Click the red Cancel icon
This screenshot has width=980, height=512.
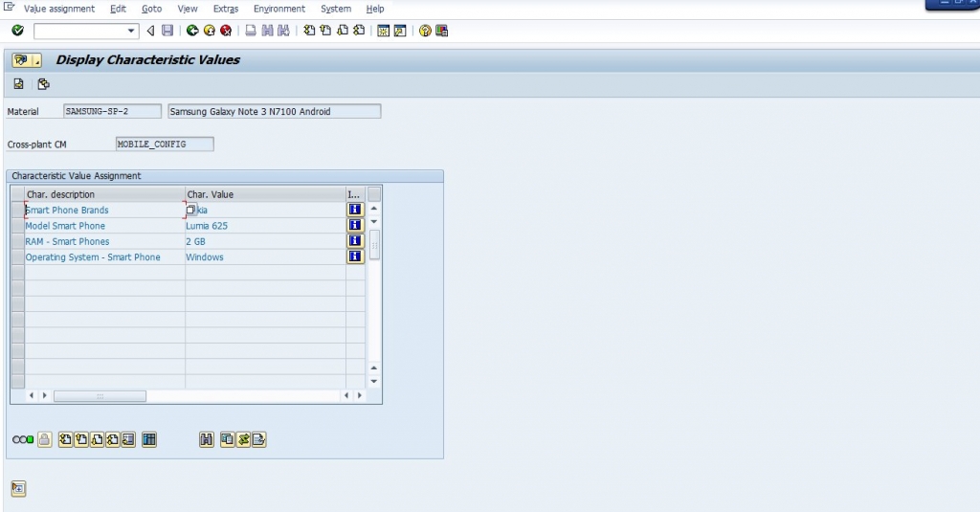[x=226, y=31]
